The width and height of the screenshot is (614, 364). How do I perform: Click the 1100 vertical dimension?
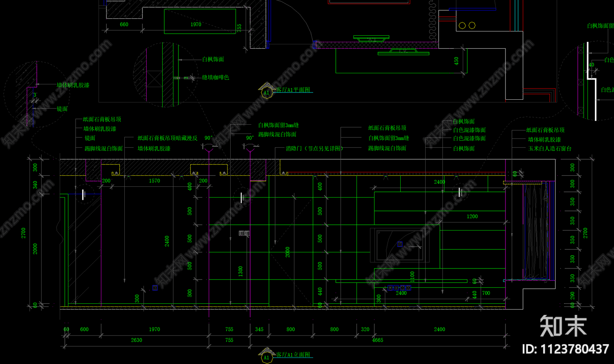412,276
